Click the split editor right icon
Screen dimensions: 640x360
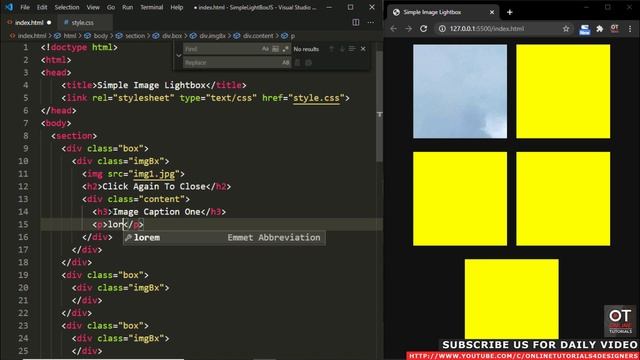click(x=356, y=22)
